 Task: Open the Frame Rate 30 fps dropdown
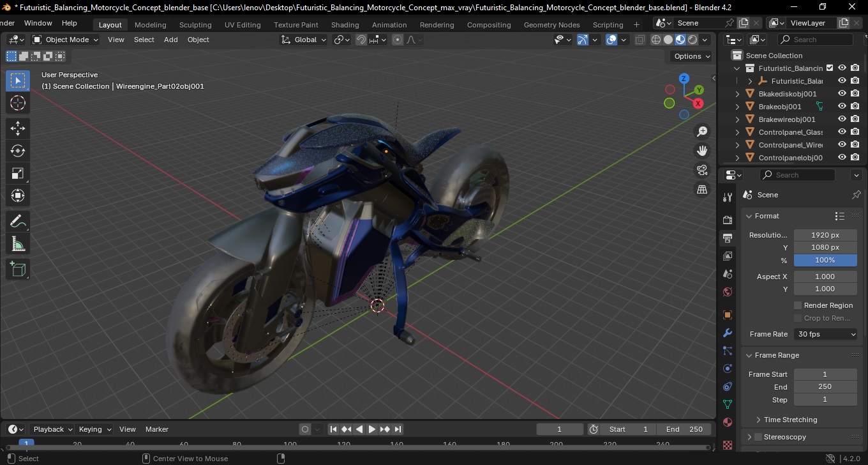826,334
